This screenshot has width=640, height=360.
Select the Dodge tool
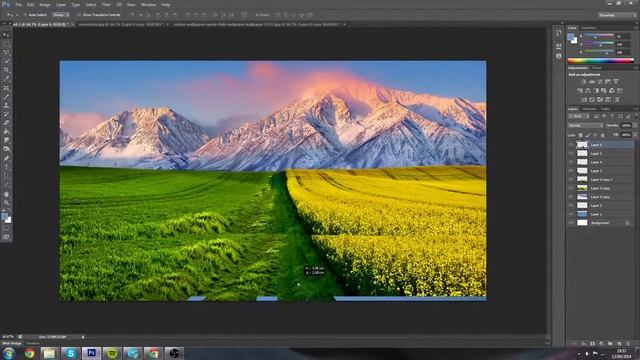[x=6, y=149]
